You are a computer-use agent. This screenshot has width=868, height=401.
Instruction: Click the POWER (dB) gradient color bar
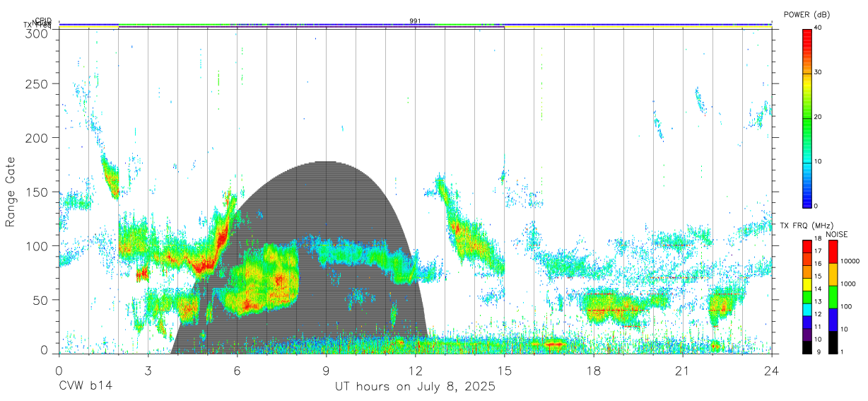807,117
